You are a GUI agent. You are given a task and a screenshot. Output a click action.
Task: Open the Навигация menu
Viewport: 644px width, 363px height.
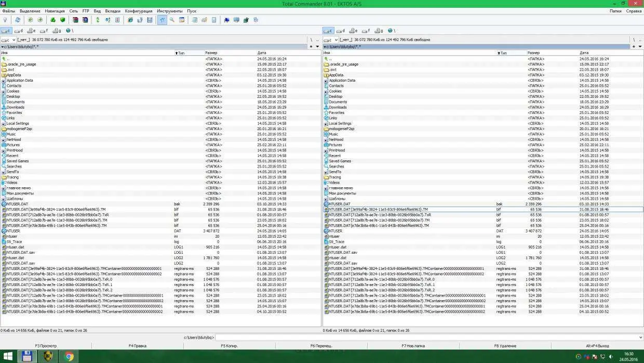pyautogui.click(x=55, y=11)
